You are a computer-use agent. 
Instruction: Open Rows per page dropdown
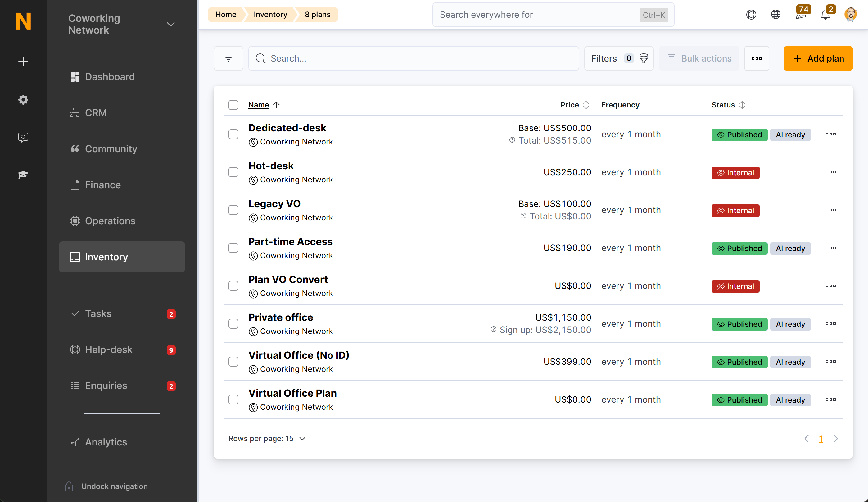267,439
